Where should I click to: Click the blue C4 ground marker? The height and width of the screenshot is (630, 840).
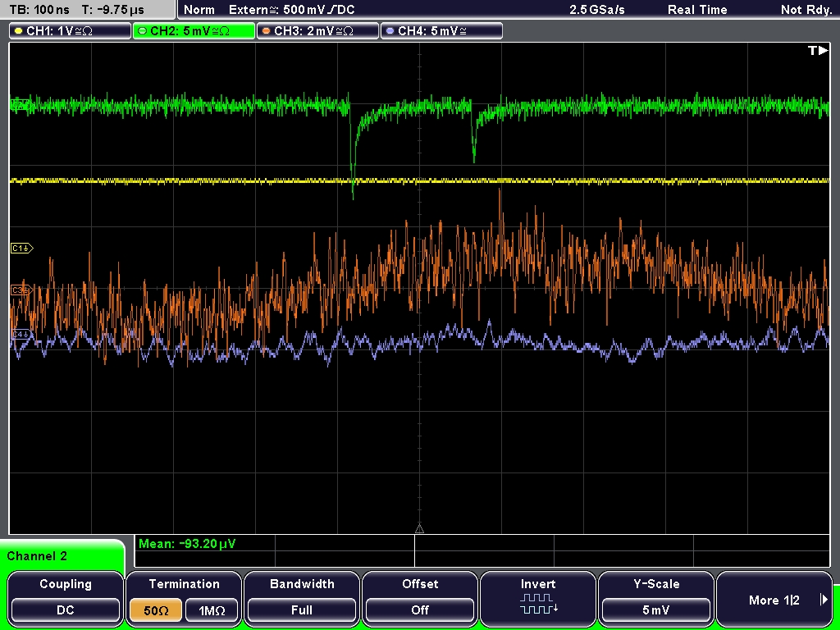(x=21, y=335)
